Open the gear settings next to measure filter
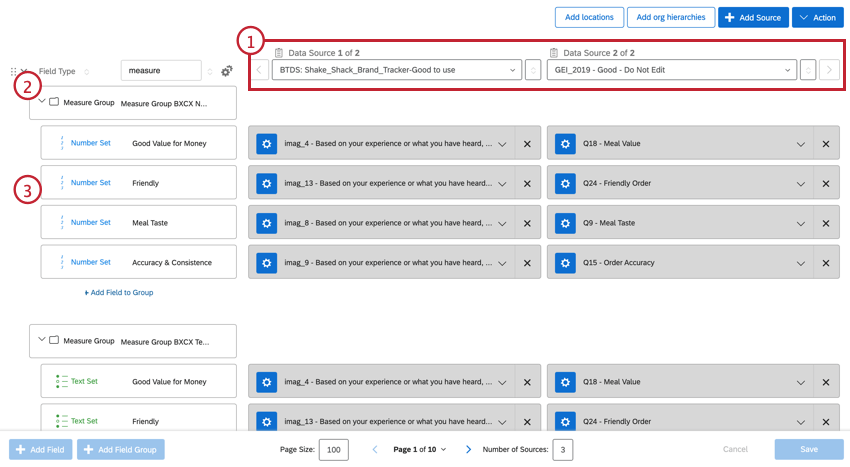Screen dimensions: 850x467 (x=227, y=71)
